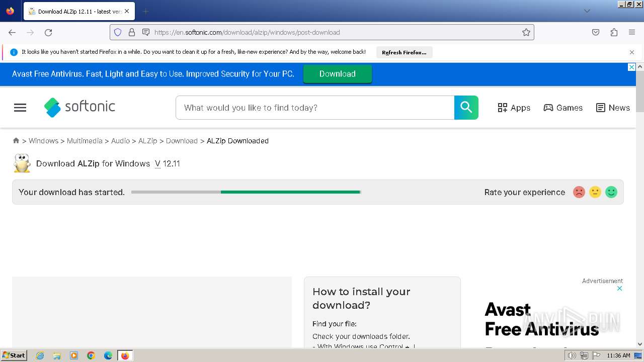Rate the experience with the green happy face
This screenshot has height=362, width=644.
611,192
